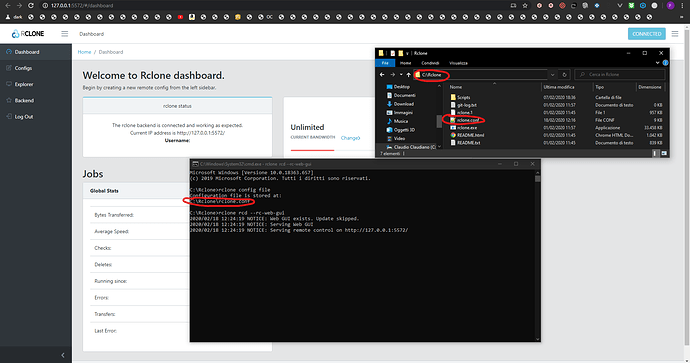Select Musica in the navigation pane
The height and width of the screenshot is (363, 690).
coord(397,121)
